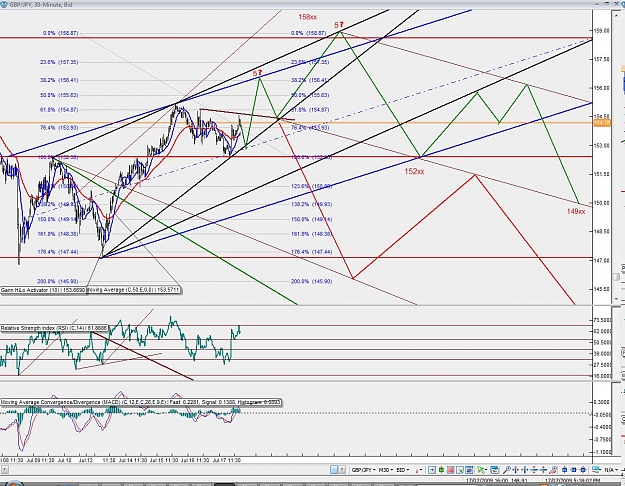Click the red magnifier reset zoom icon
Screen dimensions: 625x486
[553, 470]
